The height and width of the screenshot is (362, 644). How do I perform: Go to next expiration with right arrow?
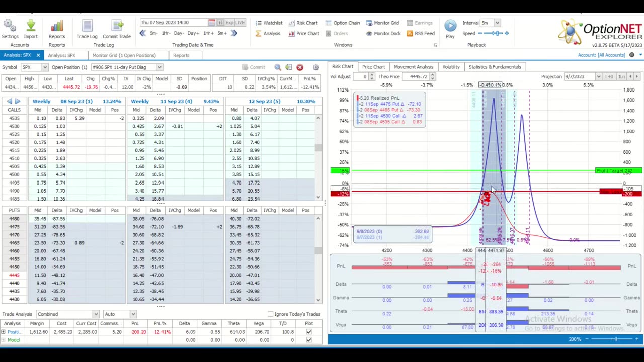coord(18,101)
